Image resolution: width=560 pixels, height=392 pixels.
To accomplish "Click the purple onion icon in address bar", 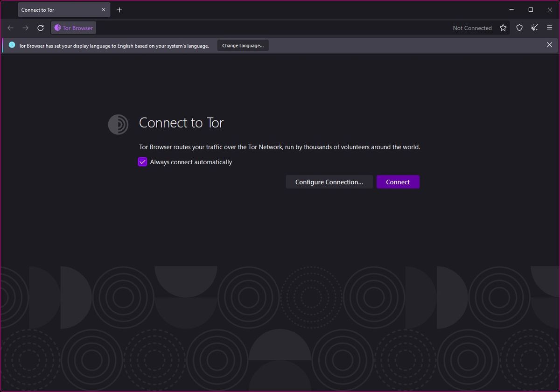I will 57,28.
